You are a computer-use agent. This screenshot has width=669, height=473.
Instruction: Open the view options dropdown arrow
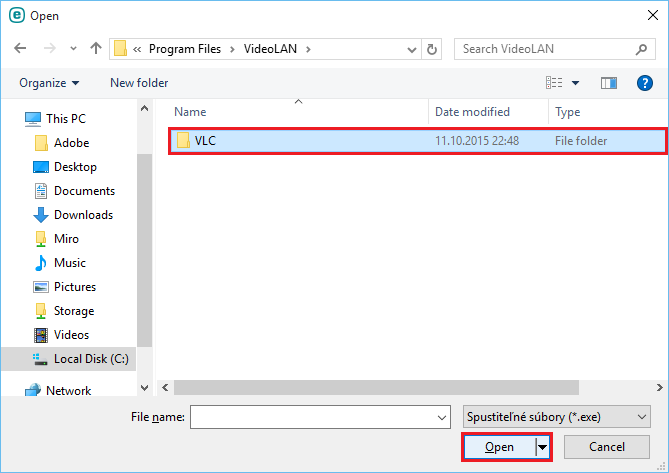[x=575, y=83]
